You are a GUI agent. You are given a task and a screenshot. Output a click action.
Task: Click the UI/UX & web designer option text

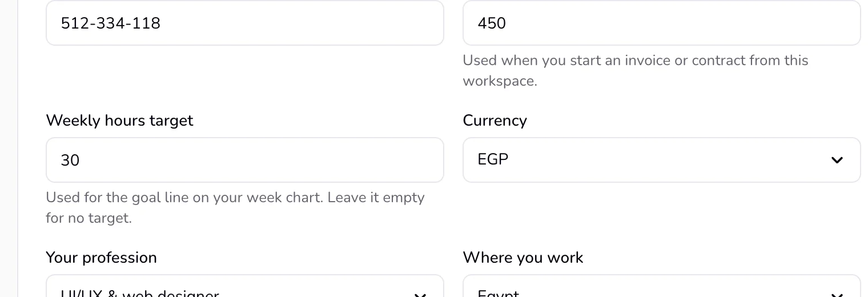(x=140, y=294)
